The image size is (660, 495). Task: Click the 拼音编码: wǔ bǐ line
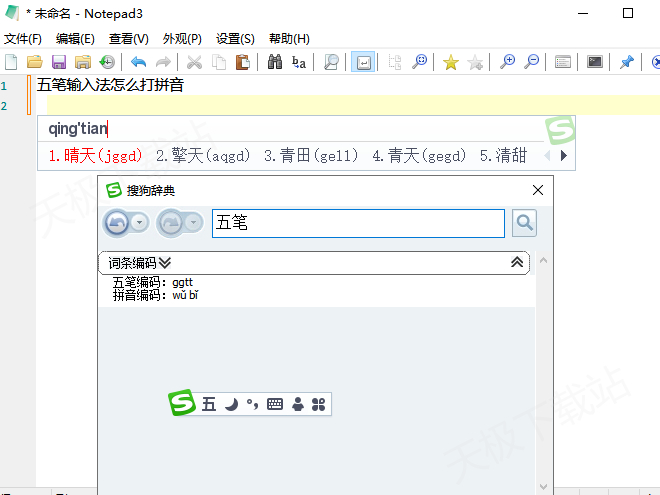155,295
